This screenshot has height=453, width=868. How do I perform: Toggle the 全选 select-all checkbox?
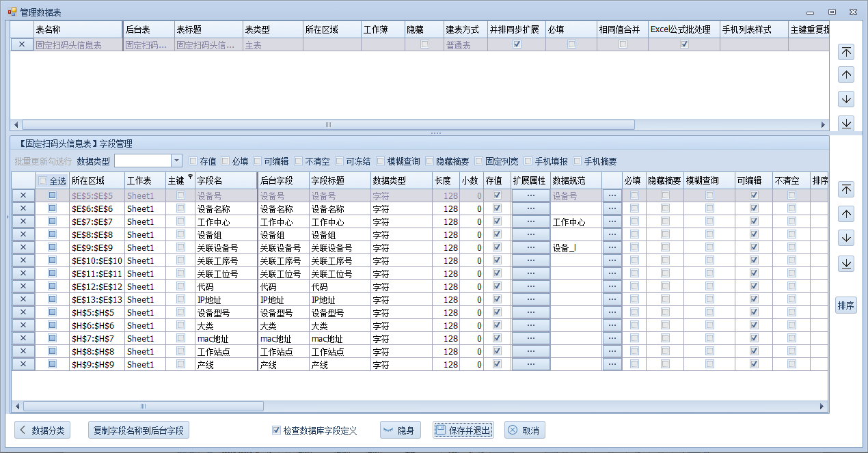click(x=43, y=181)
